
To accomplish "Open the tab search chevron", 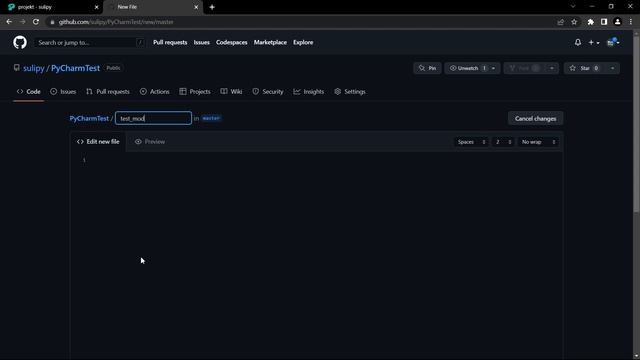I will coord(573,7).
